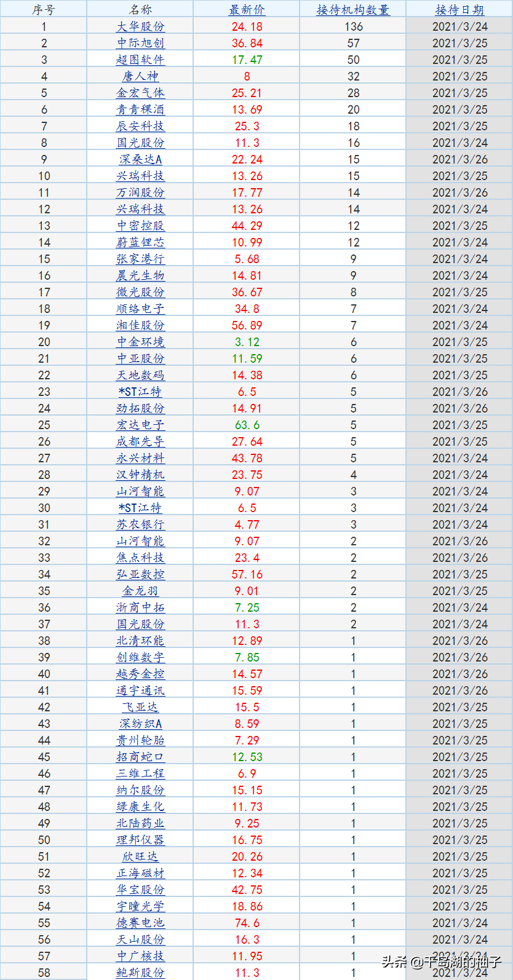Open the 欣旺达 stock link
The height and width of the screenshot is (980, 513).
pyautogui.click(x=140, y=856)
